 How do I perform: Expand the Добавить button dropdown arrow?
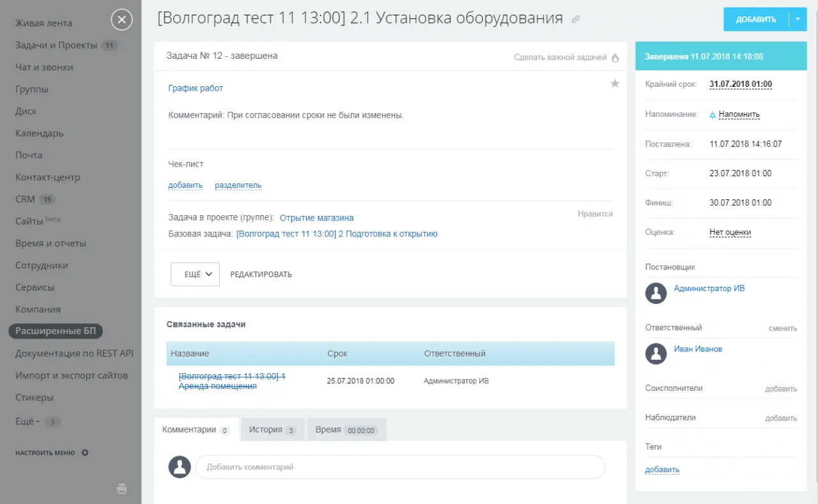(x=798, y=19)
